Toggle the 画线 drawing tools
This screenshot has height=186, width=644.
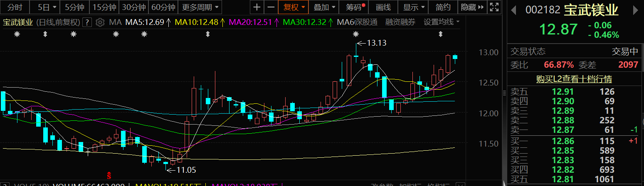(x=383, y=7)
